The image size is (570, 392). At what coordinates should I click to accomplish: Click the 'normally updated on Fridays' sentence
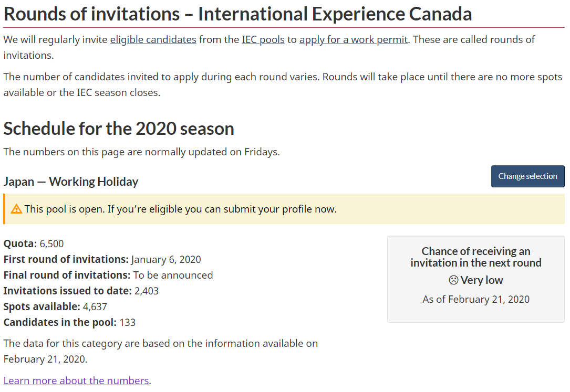point(141,152)
